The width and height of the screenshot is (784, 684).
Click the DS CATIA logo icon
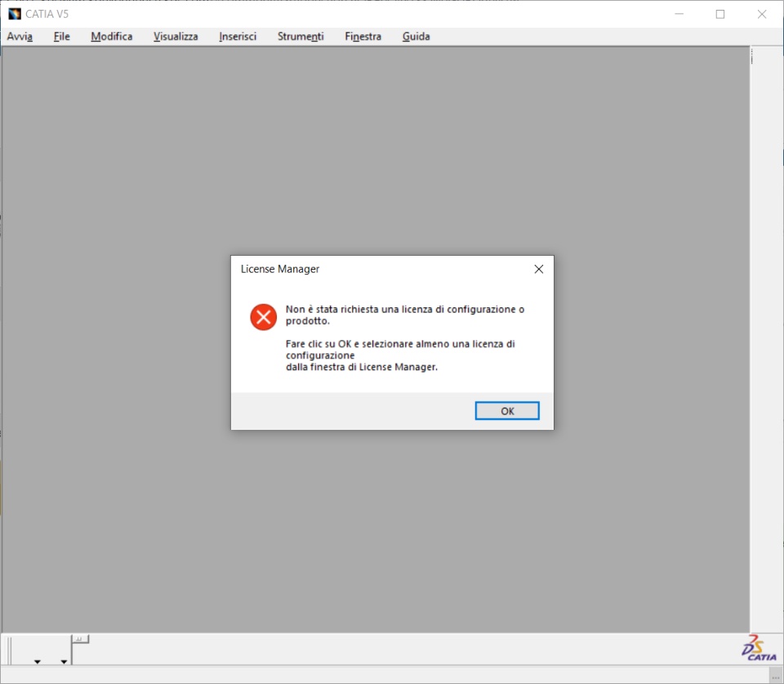(x=759, y=648)
